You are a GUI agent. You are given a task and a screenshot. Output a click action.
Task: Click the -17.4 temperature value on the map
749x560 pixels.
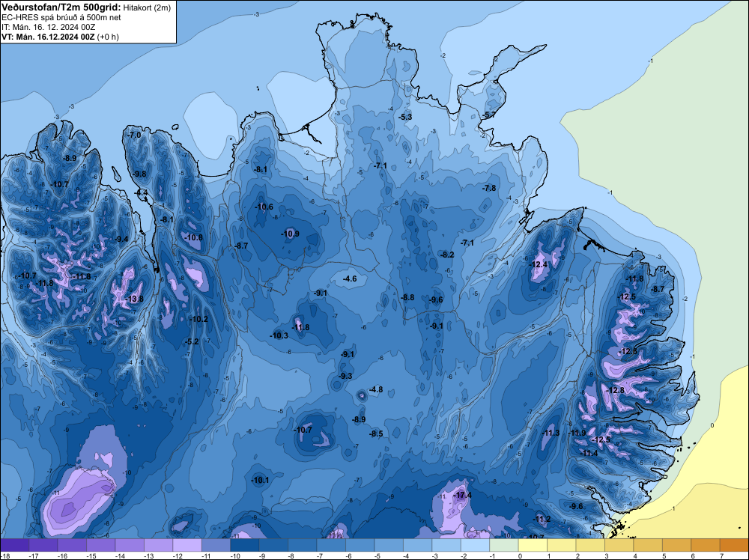[x=462, y=495]
